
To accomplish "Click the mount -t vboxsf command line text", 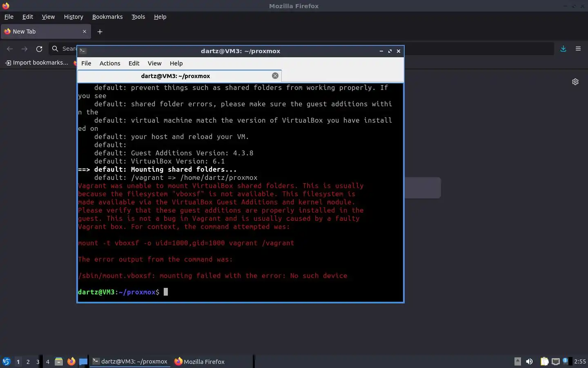I will (186, 243).
